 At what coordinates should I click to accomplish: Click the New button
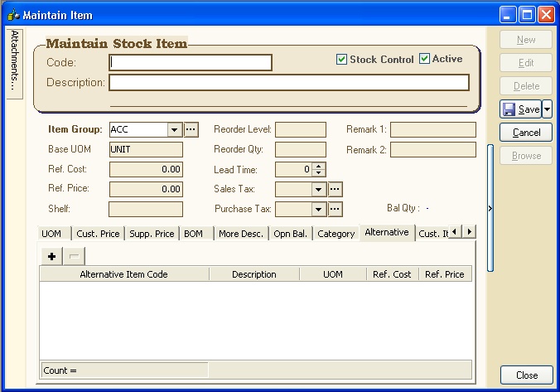click(526, 40)
